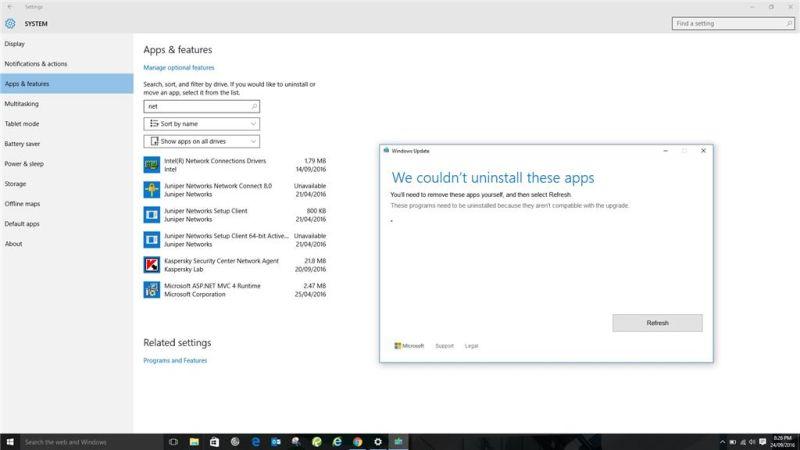This screenshot has width=800, height=450.
Task: Click the app search field containing 'net'
Action: click(202, 106)
